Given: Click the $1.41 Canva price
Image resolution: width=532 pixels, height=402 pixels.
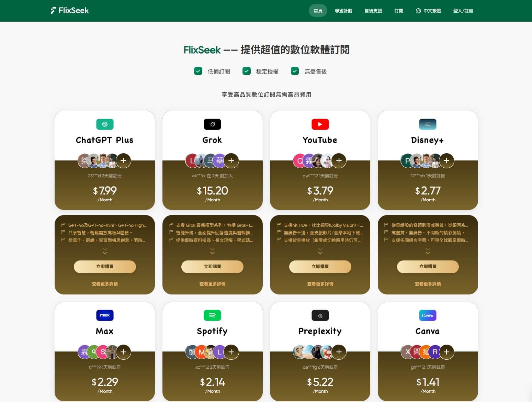Looking at the screenshot, I should 428,382.
